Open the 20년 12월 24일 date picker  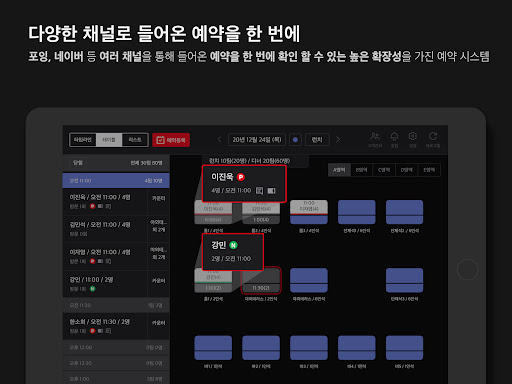click(x=257, y=140)
